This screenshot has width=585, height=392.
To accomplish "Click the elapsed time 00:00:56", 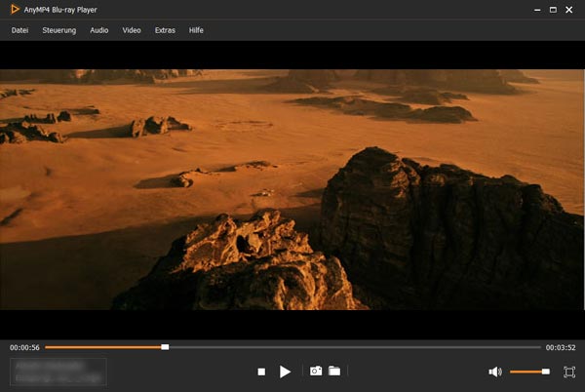I will point(24,347).
